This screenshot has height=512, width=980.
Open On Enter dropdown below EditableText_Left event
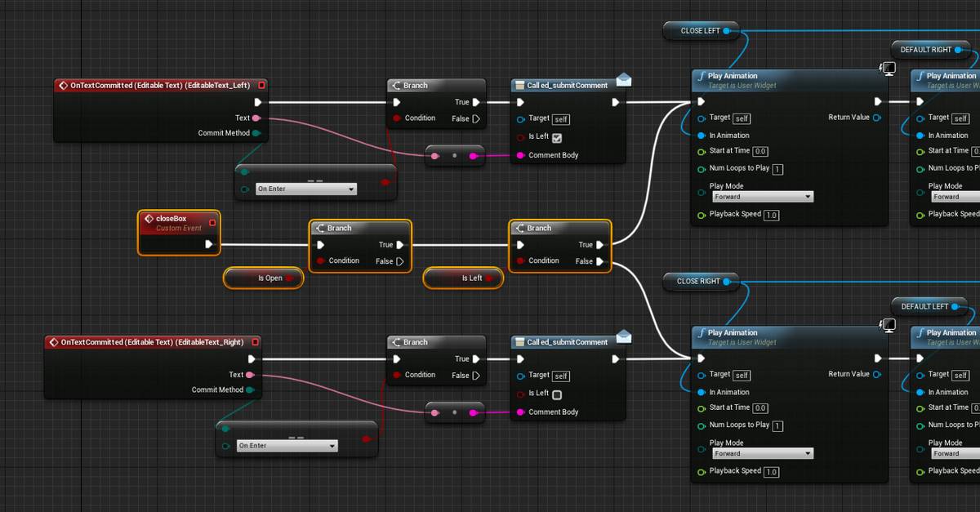pyautogui.click(x=306, y=189)
